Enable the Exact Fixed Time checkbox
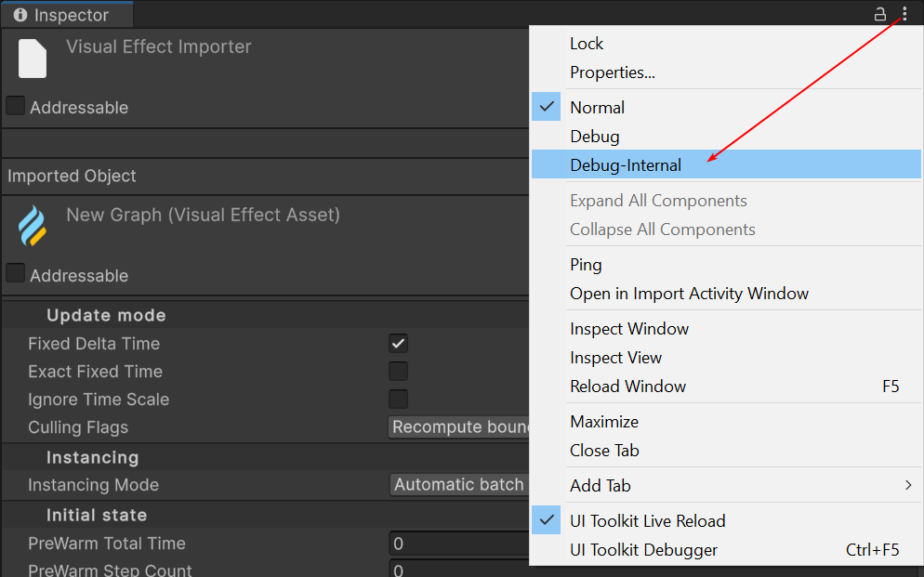 pos(398,372)
